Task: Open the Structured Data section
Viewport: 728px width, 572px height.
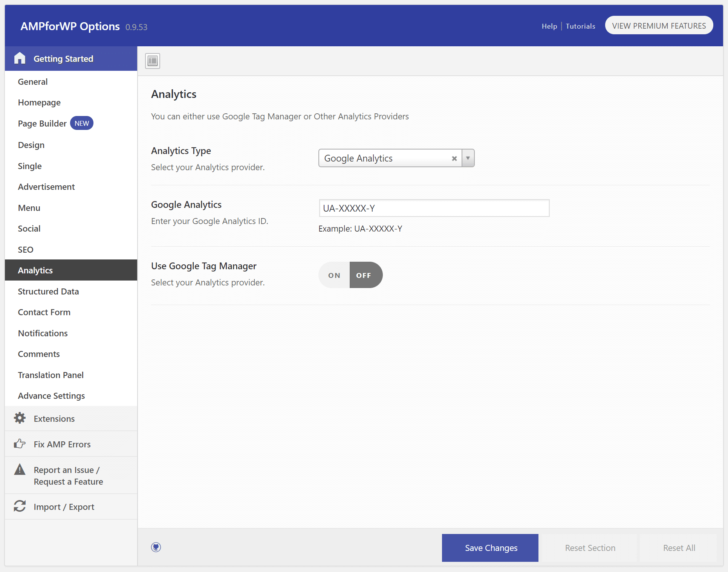Action: pos(71,291)
